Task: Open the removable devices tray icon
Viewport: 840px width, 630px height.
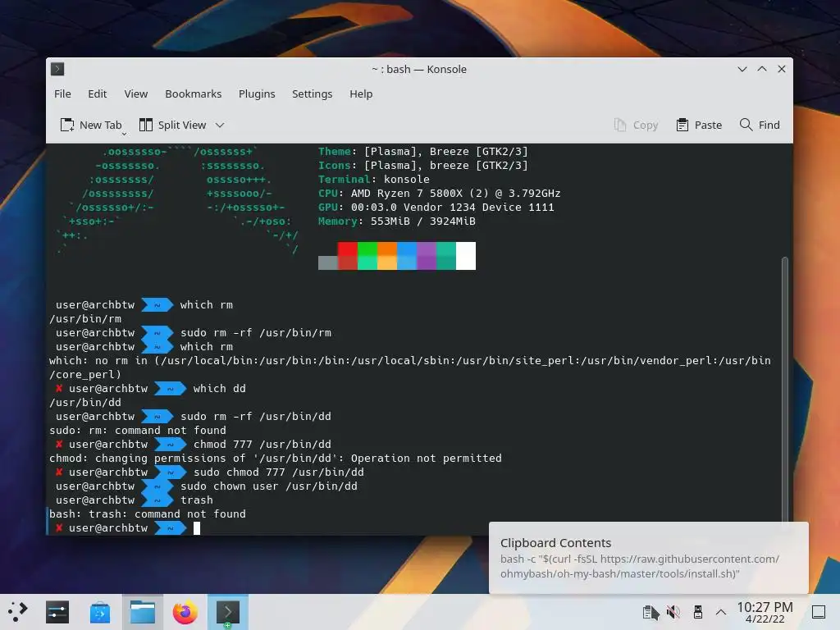Action: point(697,612)
